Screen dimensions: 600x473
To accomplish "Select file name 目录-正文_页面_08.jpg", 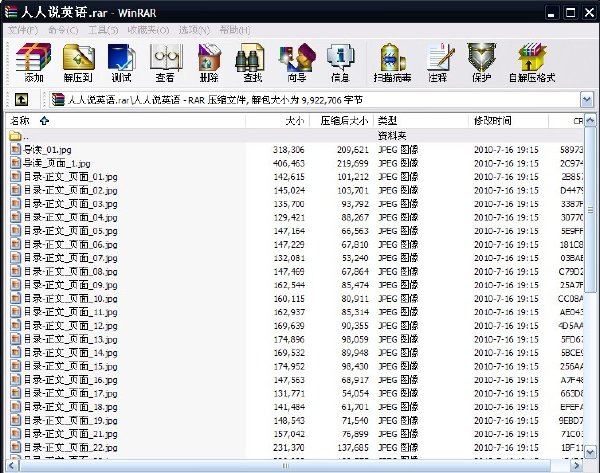I will 70,271.
